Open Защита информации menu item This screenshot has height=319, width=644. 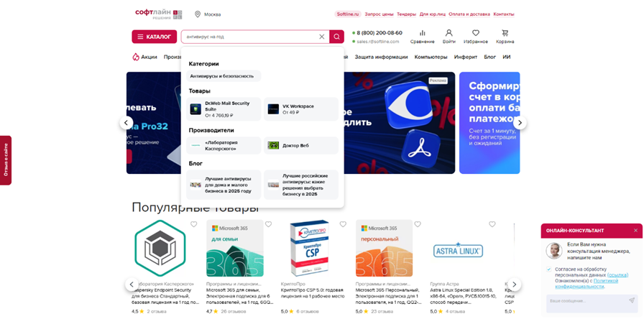(381, 57)
